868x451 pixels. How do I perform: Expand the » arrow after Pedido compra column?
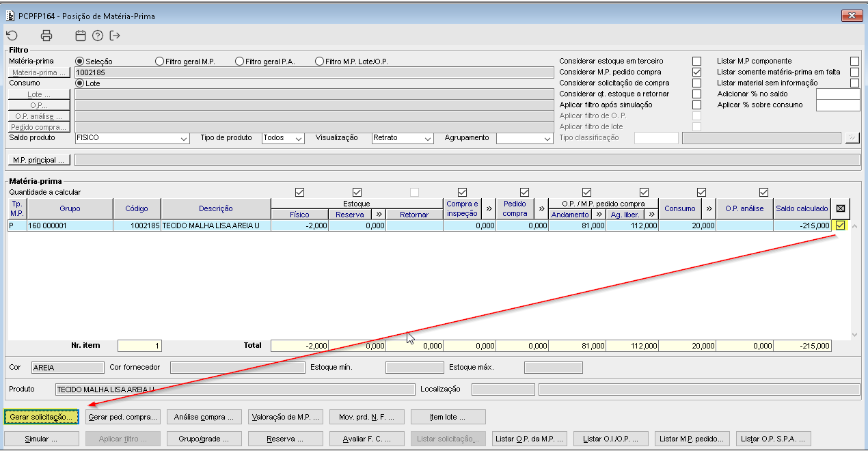[541, 208]
